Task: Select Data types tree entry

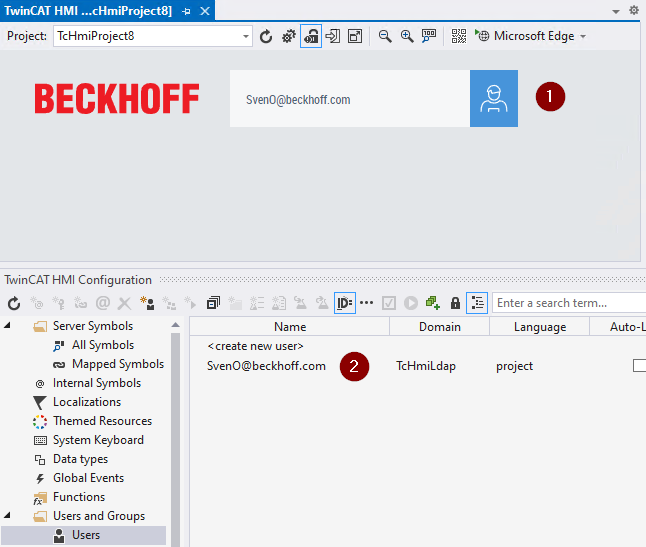Action: pos(80,459)
